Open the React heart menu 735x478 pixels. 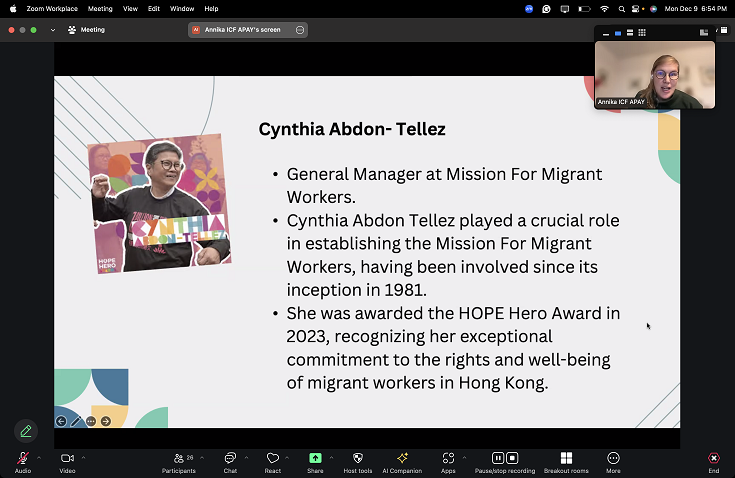(x=273, y=462)
